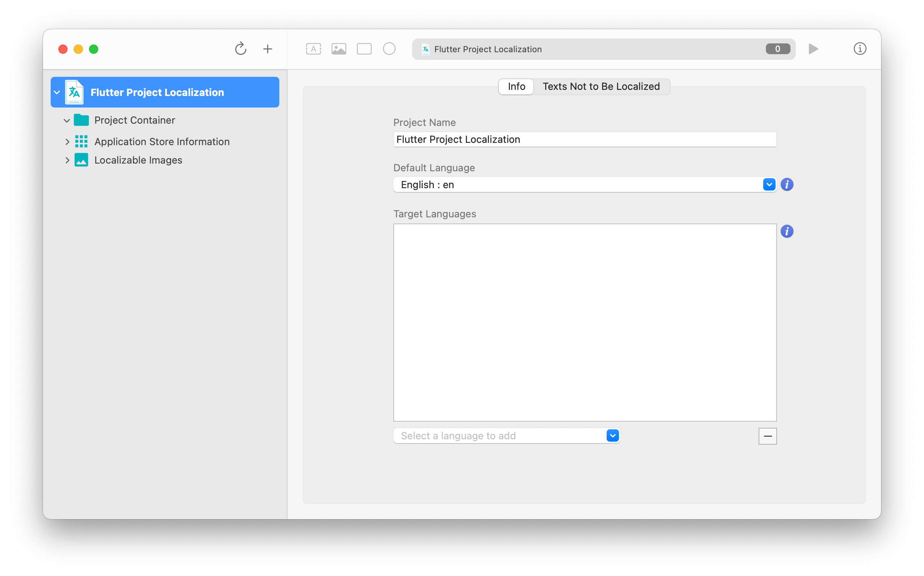Select the text element toolbar icon
924x576 pixels.
point(313,49)
